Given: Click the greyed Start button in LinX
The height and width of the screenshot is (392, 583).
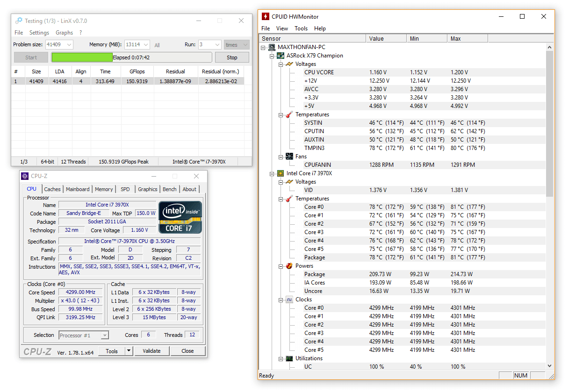Looking at the screenshot, I should 31,57.
